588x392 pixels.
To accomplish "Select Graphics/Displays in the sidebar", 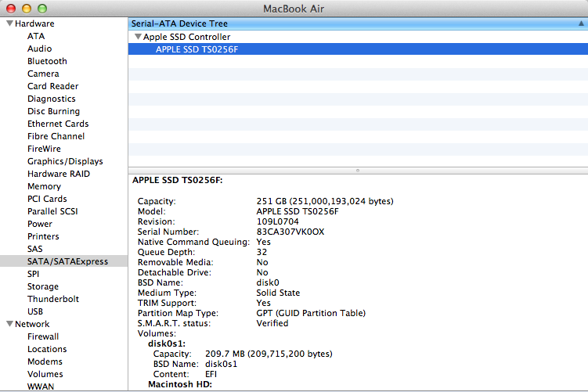I will 65,161.
